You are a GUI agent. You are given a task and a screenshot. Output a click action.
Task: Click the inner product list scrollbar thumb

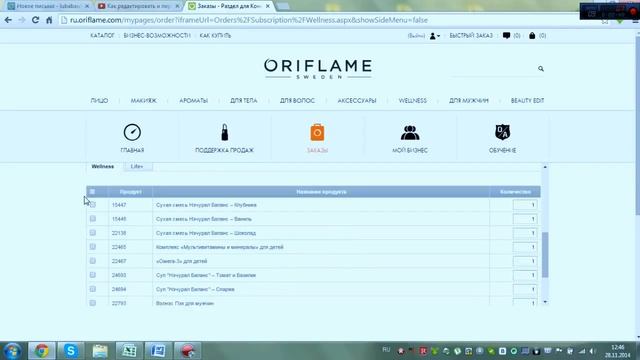(545, 255)
